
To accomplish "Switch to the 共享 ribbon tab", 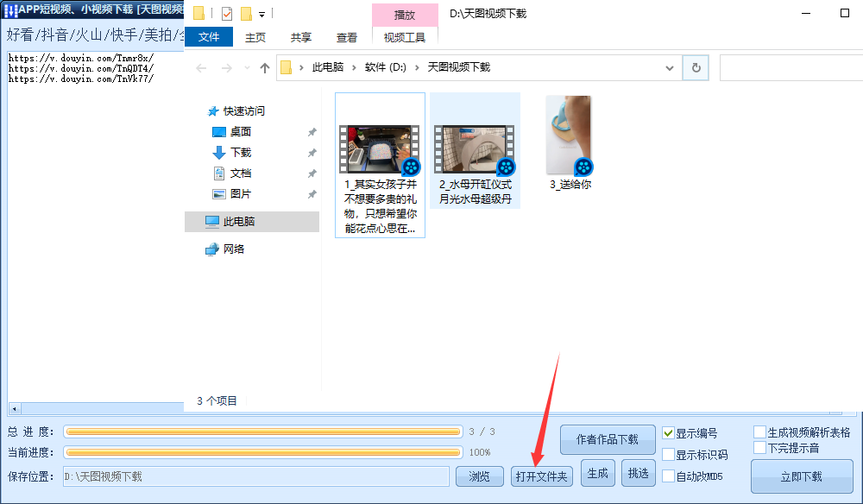I will pyautogui.click(x=301, y=37).
